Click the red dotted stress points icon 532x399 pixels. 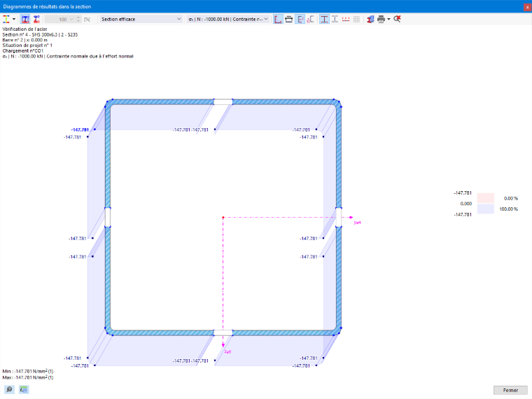[x=346, y=20]
